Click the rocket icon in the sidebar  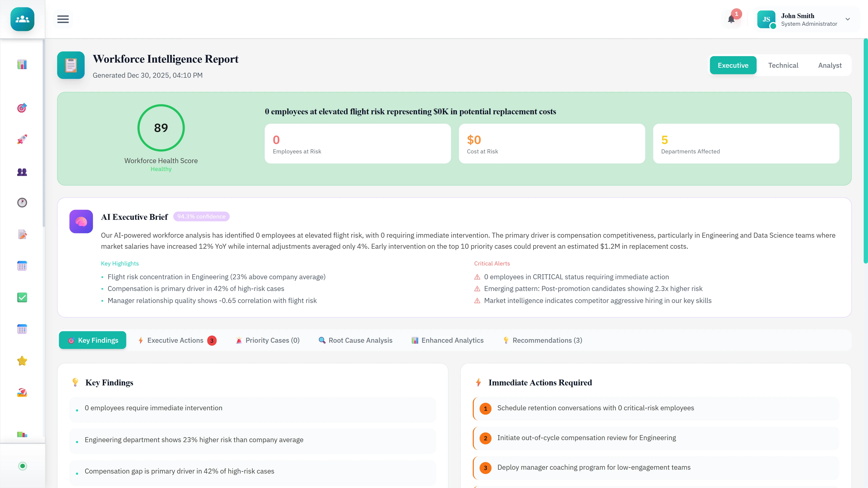click(22, 139)
